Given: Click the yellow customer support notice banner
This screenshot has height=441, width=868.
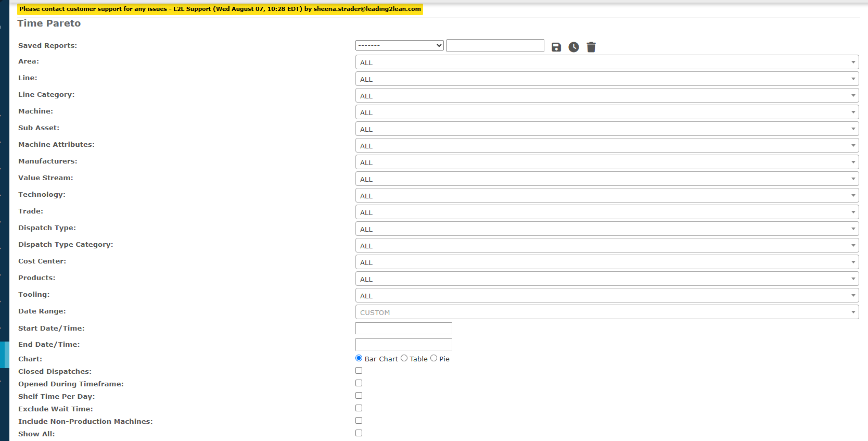Looking at the screenshot, I should 220,9.
